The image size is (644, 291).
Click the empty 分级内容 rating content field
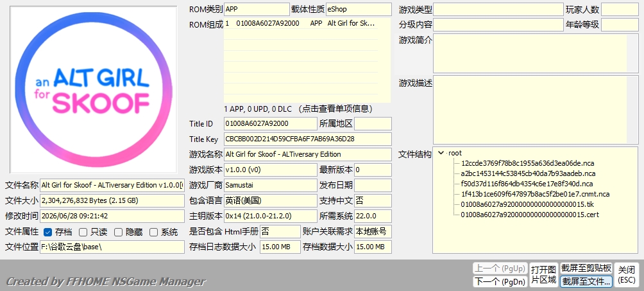click(x=498, y=24)
